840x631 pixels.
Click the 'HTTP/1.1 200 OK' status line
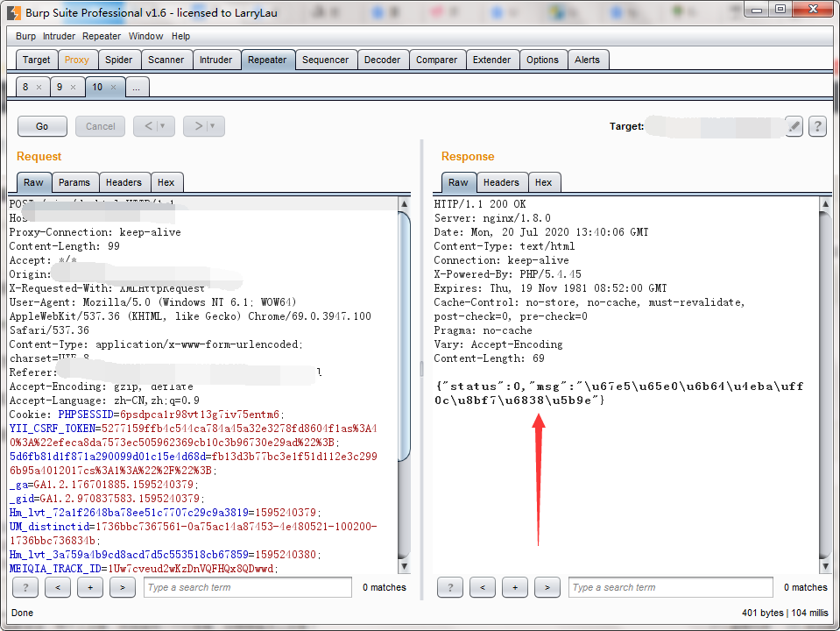pyautogui.click(x=480, y=204)
